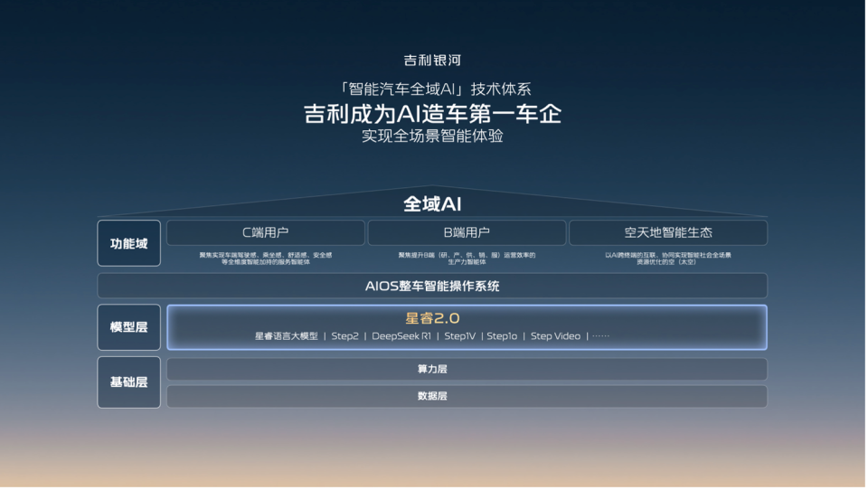Click the 星睿2.0 golden title
The width and height of the screenshot is (868, 490).
pyautogui.click(x=432, y=318)
